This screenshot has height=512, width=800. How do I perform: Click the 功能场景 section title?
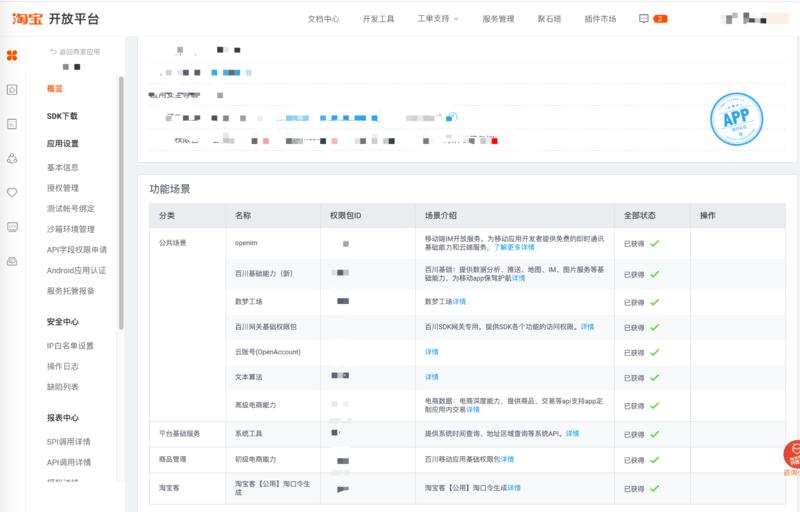[170, 189]
